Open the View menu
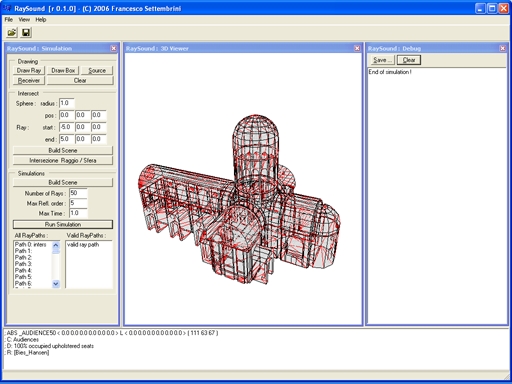This screenshot has width=512, height=384. (x=24, y=20)
